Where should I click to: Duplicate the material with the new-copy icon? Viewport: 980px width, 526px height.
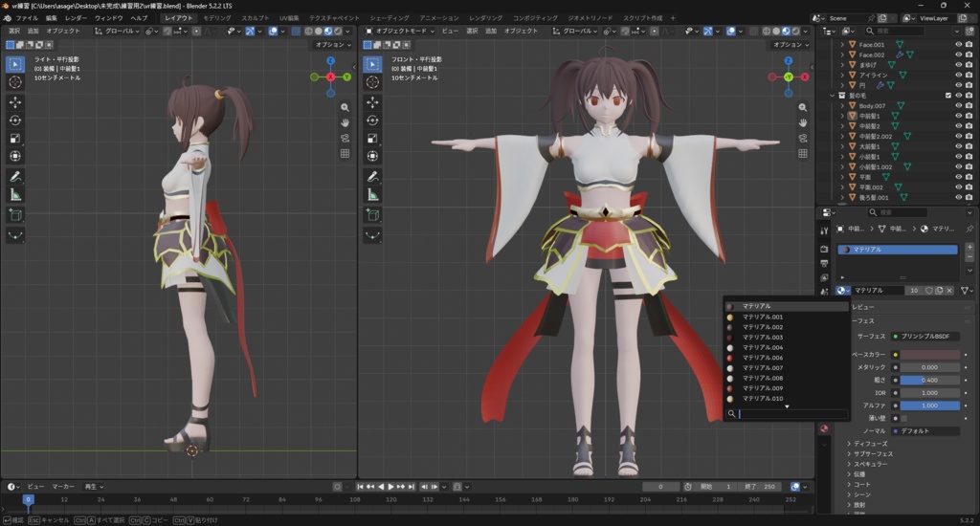click(939, 291)
